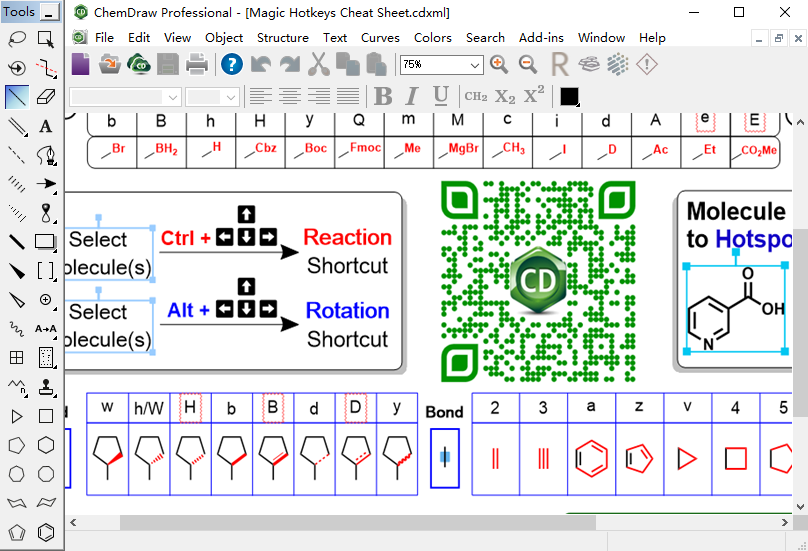Select the Acyclic Chain tool
This screenshot has width=808, height=551.
(x=17, y=386)
